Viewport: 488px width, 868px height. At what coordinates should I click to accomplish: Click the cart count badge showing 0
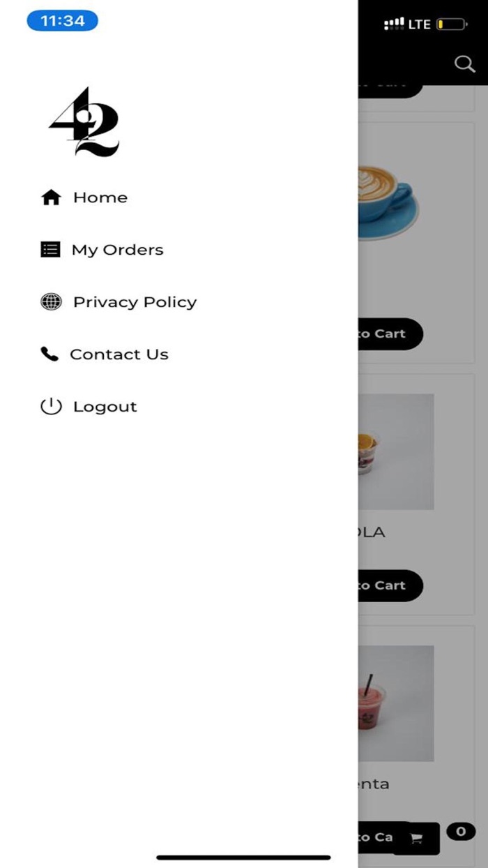tap(460, 831)
